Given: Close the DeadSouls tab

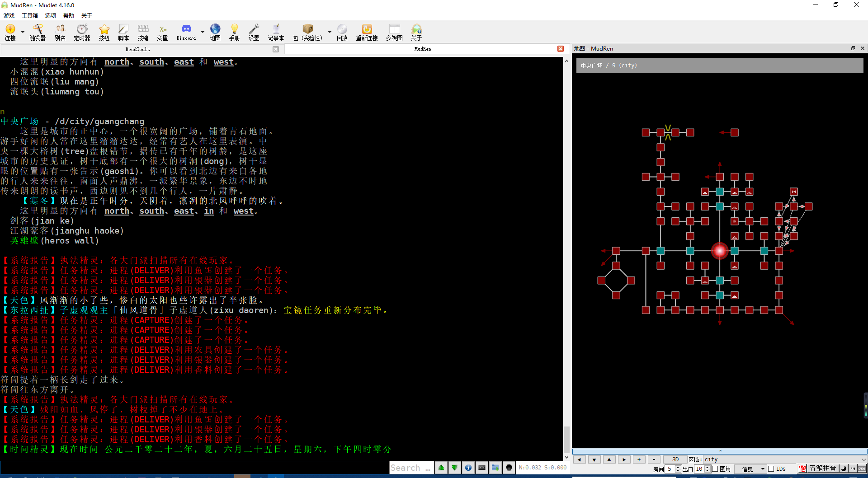Looking at the screenshot, I should click(276, 49).
